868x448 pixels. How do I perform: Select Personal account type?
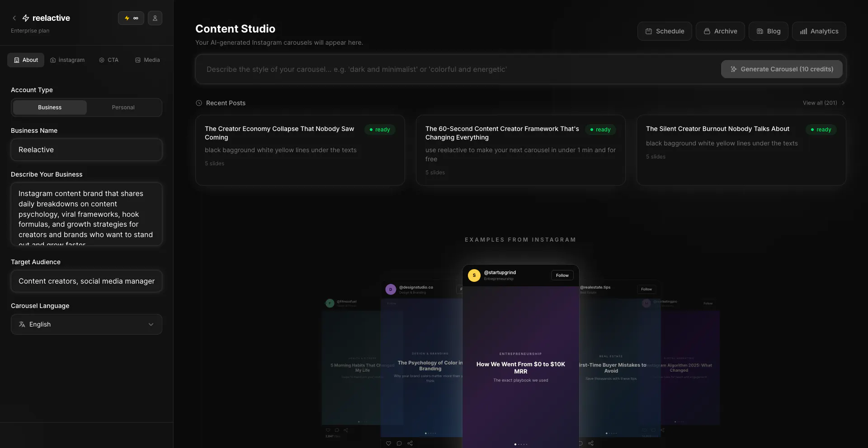123,107
